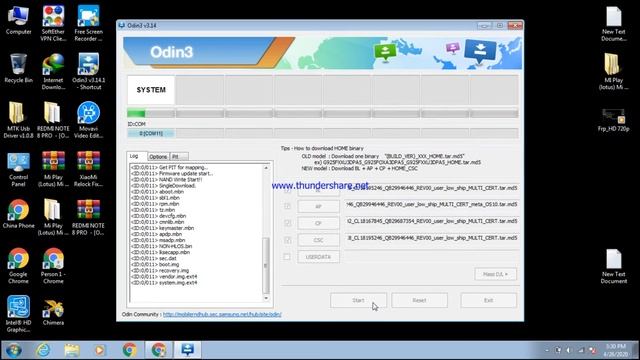The width and height of the screenshot is (640, 360).
Task: Click the volume icon in system tray
Action: [x=569, y=350]
